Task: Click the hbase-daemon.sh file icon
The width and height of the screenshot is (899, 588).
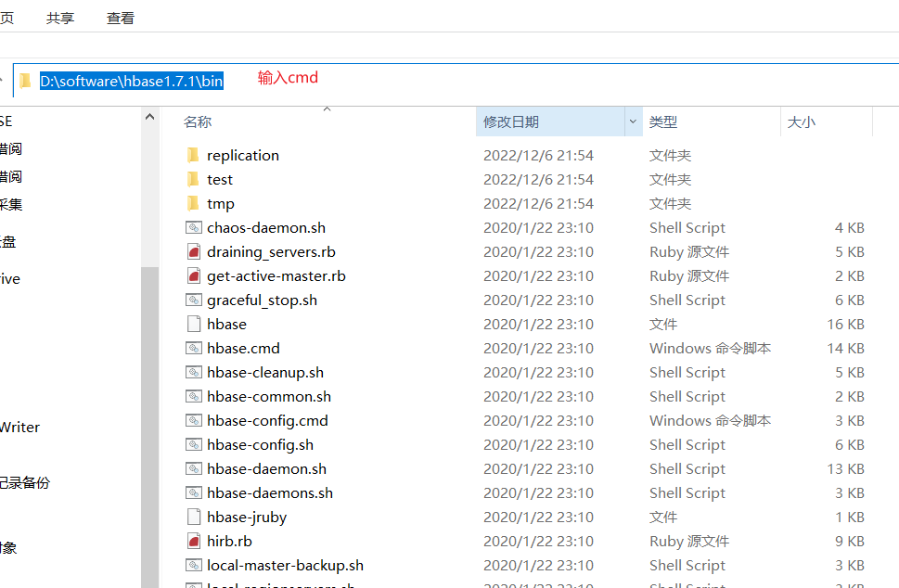Action: click(194, 468)
